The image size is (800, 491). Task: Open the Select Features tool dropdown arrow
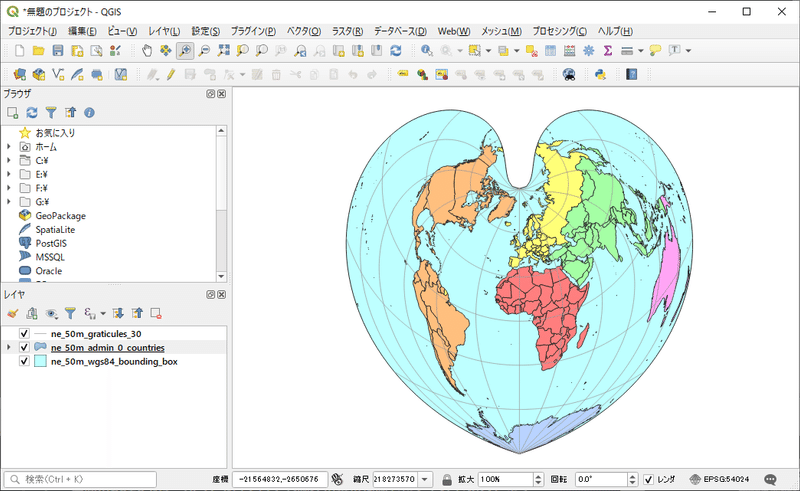coord(488,51)
